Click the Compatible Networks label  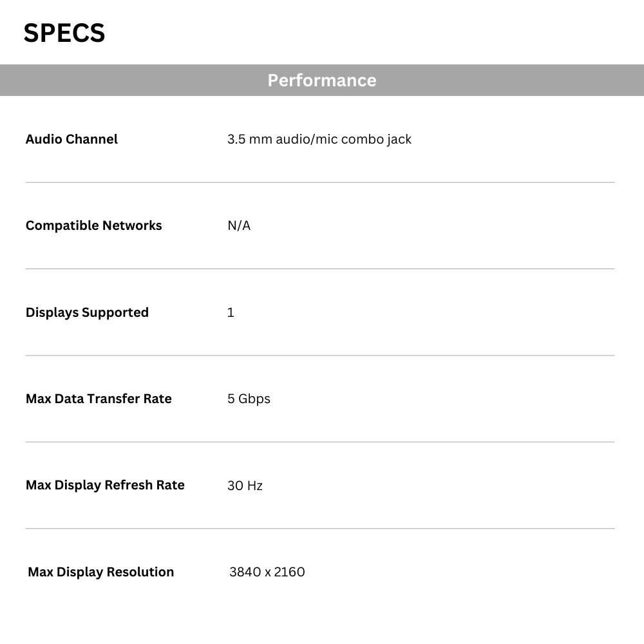[93, 225]
